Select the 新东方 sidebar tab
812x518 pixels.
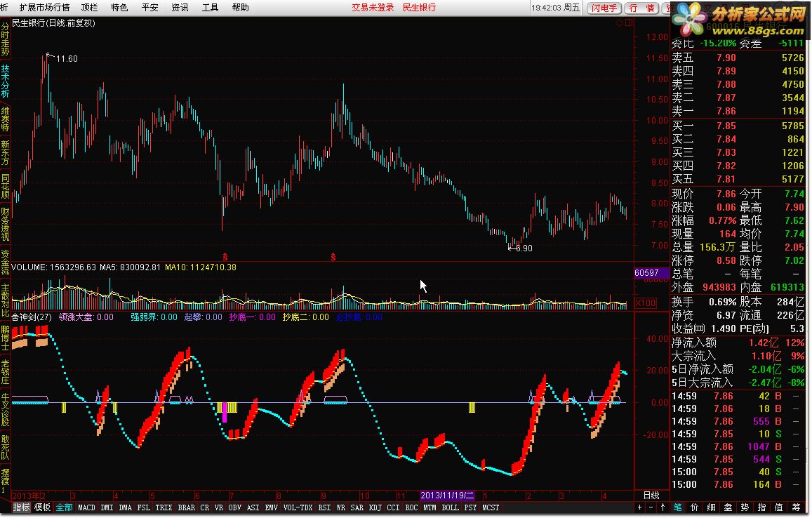pos(5,152)
